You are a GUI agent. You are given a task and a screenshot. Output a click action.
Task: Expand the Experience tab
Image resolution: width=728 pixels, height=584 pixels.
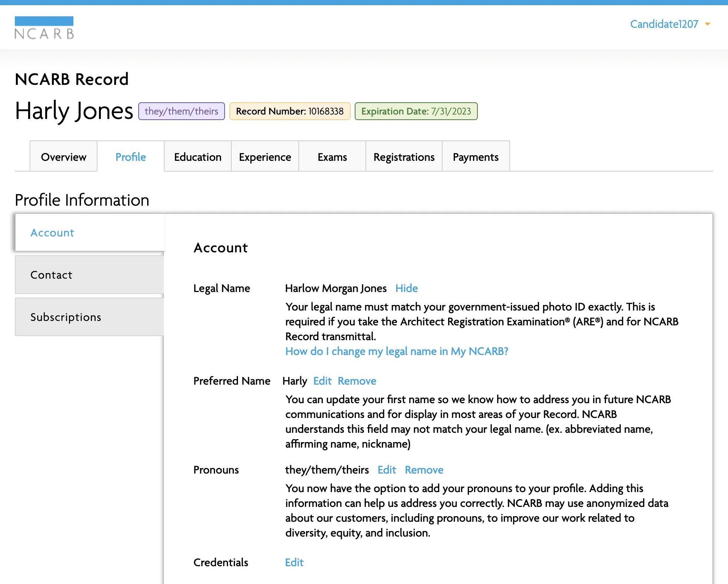point(265,156)
